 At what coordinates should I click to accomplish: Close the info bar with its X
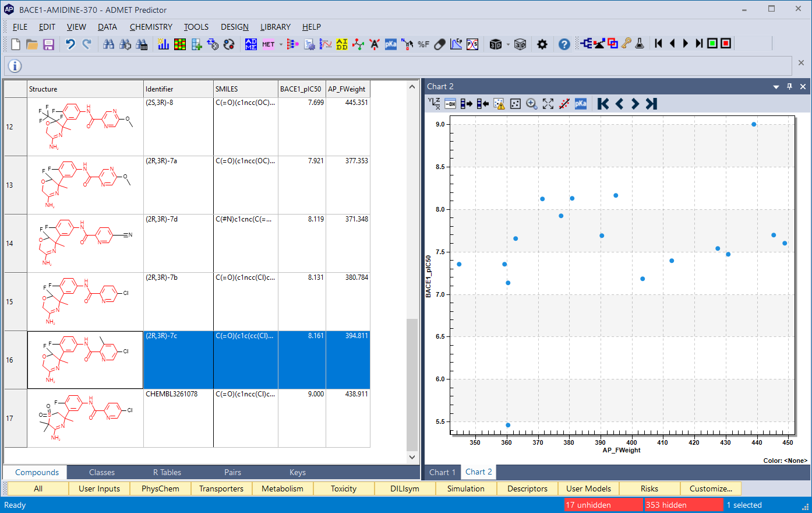[x=801, y=62]
